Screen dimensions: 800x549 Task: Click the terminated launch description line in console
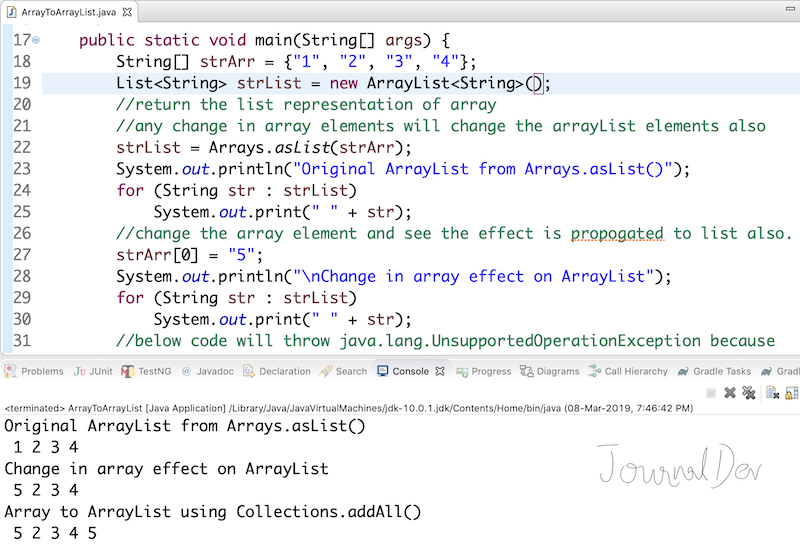click(348, 408)
